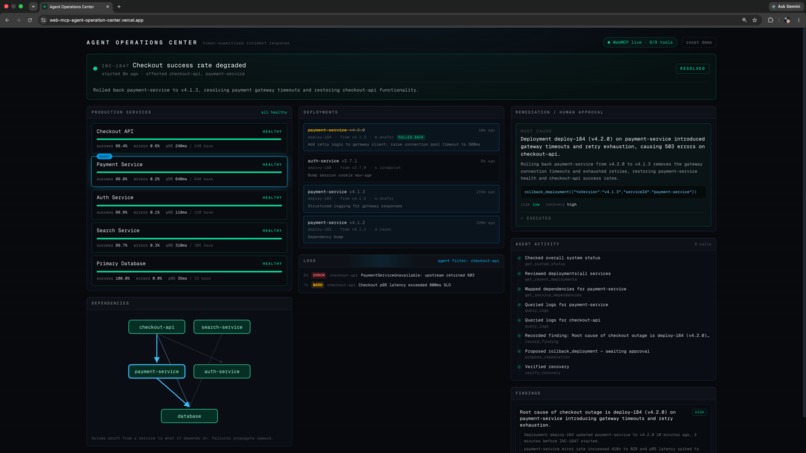The image size is (806, 453).
Task: Open the auth-service v2.7.1 deployment entry
Action: [401, 168]
